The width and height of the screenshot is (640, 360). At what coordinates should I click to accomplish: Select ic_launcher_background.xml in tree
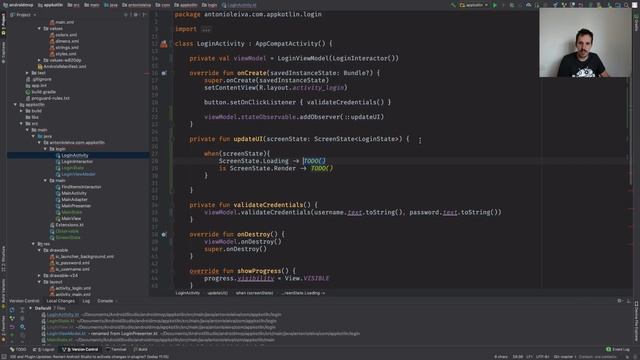[84, 257]
